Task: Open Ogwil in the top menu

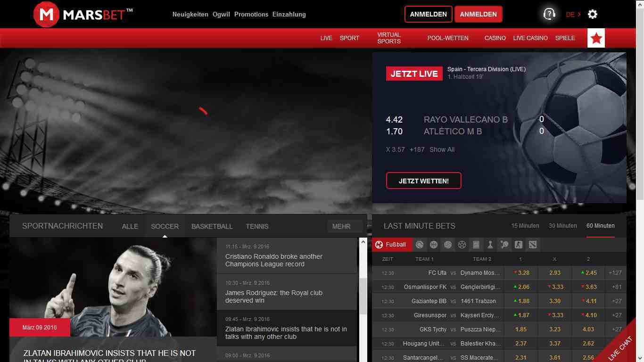Action: point(221,14)
